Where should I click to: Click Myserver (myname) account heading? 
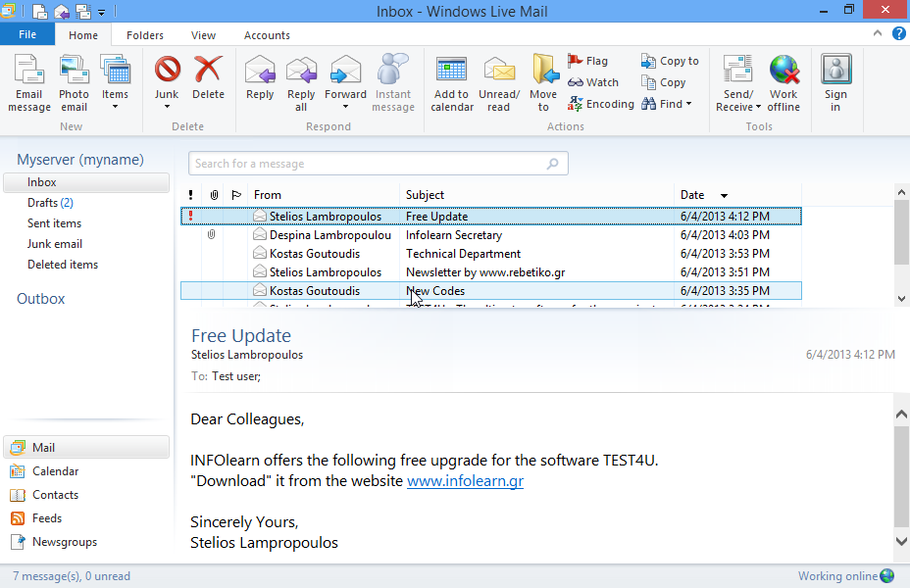coord(80,160)
